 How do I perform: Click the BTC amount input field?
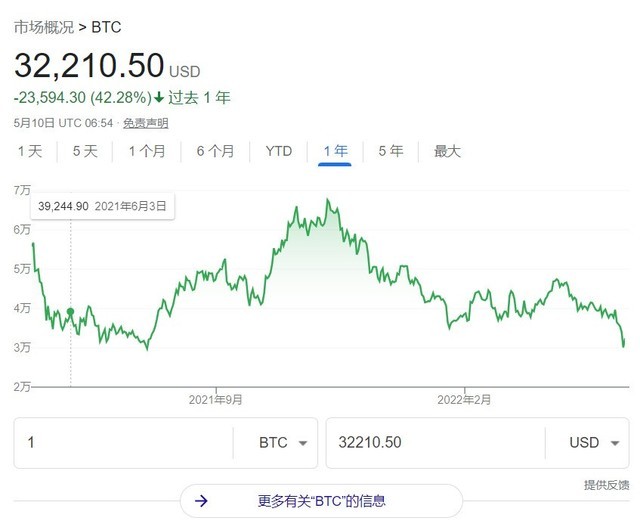(120, 442)
